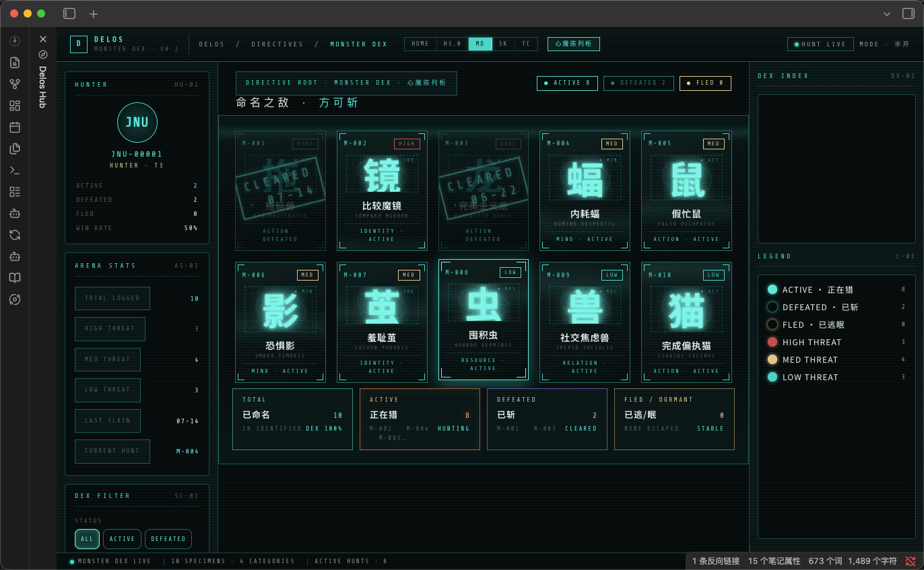Click MONSTER DEX in the breadcrumb
Image resolution: width=924 pixels, height=570 pixels.
tap(359, 44)
